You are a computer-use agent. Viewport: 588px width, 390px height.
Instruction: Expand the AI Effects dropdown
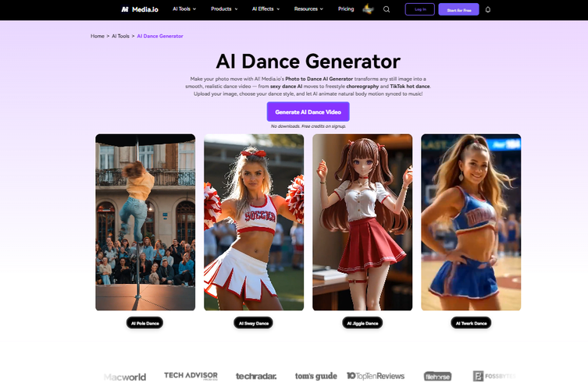[265, 9]
